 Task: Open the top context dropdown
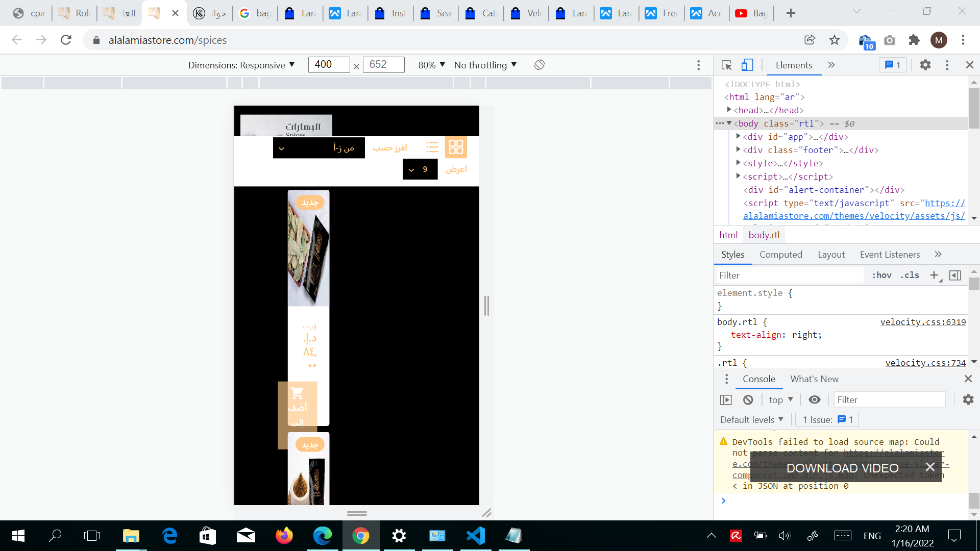tap(781, 400)
